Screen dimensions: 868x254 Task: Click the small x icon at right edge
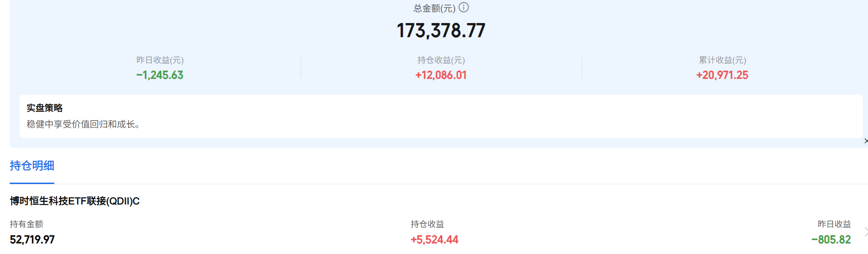point(866,141)
